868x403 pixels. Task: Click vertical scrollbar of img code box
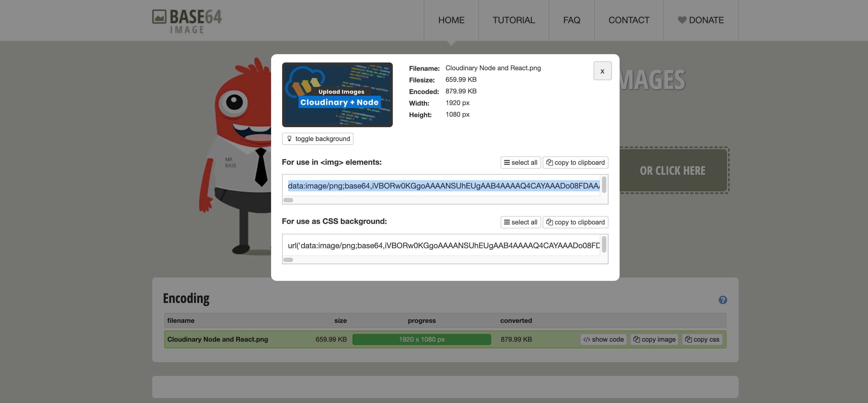coord(604,184)
